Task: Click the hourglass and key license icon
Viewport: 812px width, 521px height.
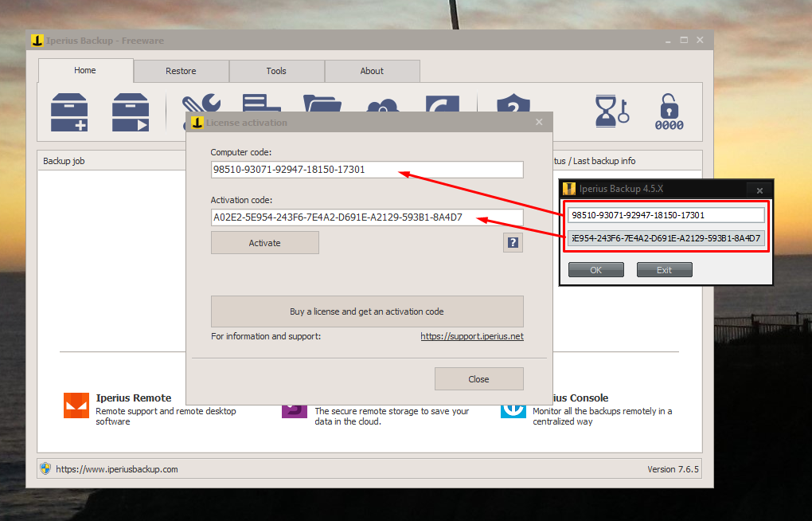Action: (x=612, y=111)
